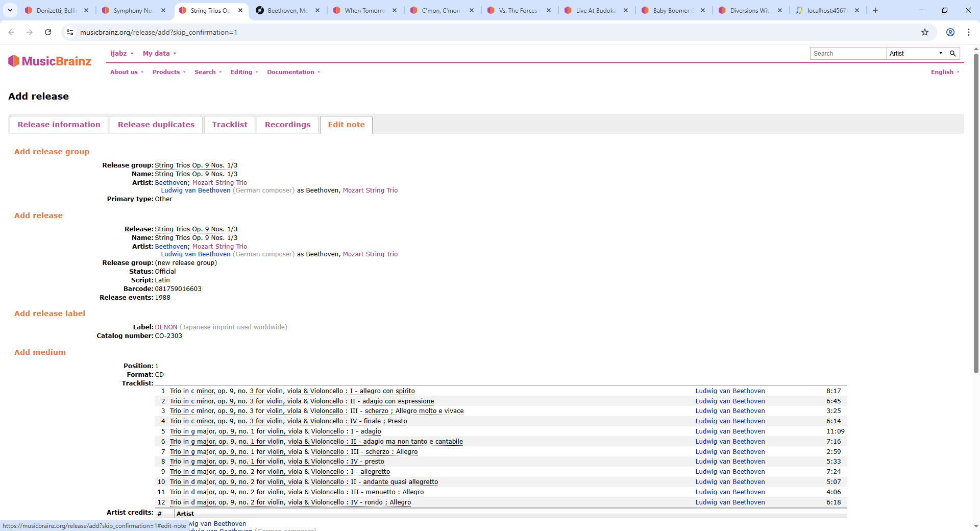980x531 pixels.
Task: Go forward in browser history
Action: (x=30, y=32)
